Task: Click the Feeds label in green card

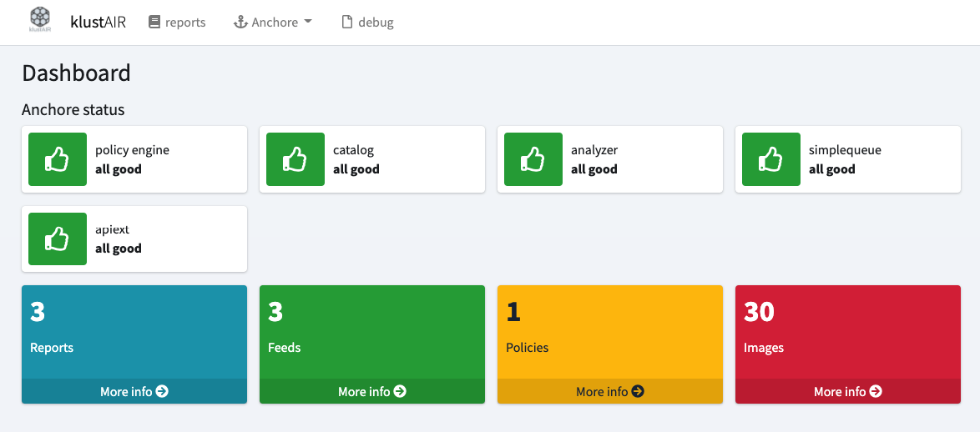Action: pos(285,348)
